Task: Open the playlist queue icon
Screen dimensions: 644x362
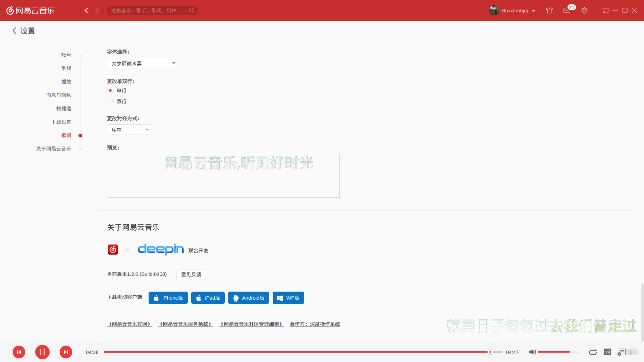Action: (x=622, y=352)
